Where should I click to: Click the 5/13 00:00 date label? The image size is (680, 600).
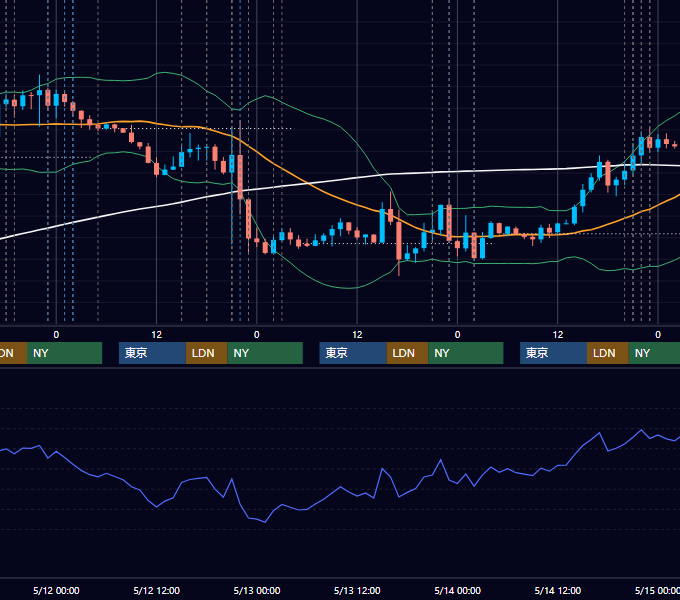click(257, 590)
